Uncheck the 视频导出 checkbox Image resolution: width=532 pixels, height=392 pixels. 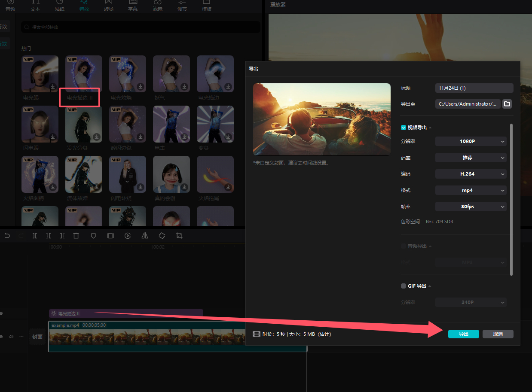[404, 128]
